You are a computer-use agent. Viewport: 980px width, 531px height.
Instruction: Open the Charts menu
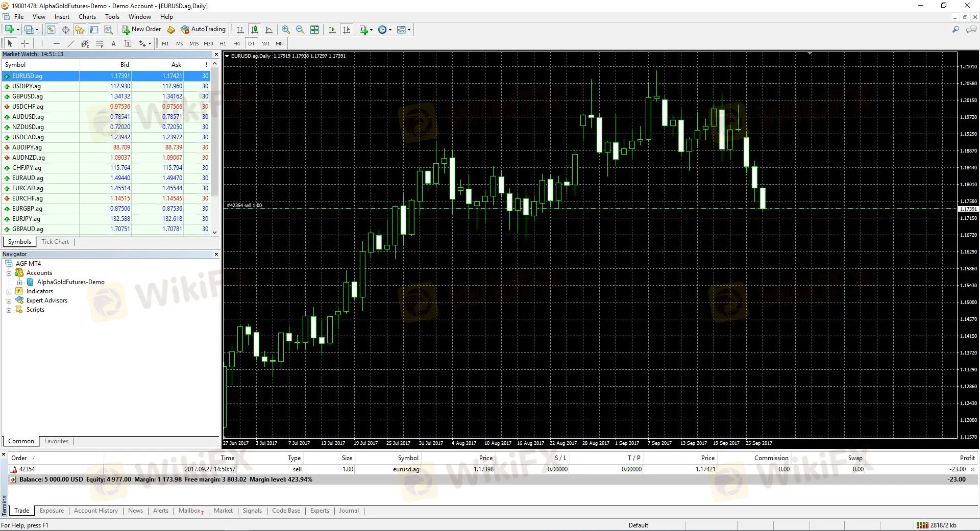click(x=87, y=17)
